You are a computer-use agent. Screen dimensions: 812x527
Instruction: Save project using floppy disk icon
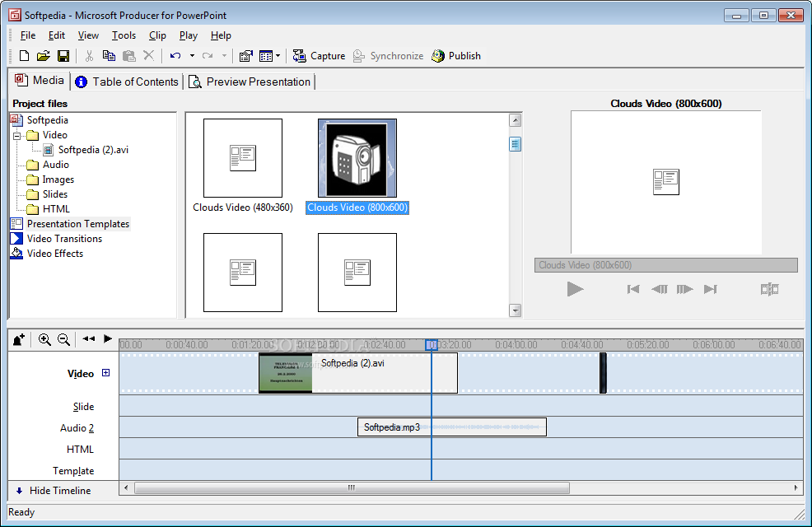[63, 56]
